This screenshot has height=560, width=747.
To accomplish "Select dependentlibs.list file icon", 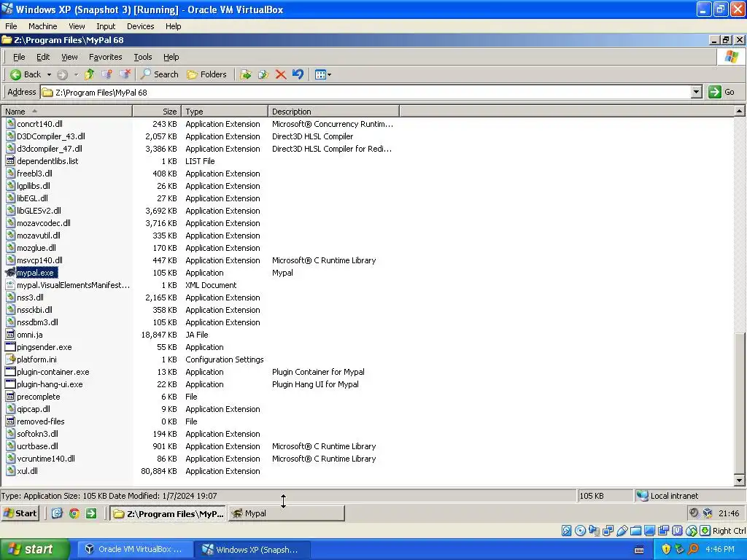I will click(10, 161).
